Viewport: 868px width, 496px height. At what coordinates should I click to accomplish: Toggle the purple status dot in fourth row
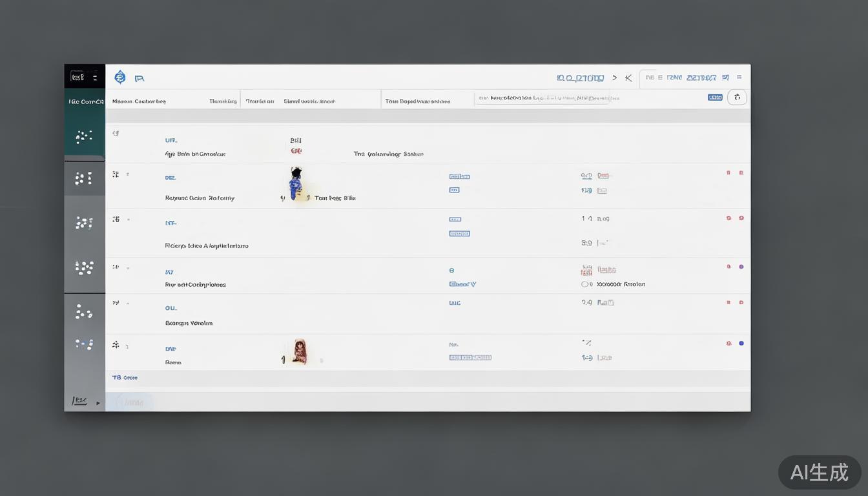741,267
